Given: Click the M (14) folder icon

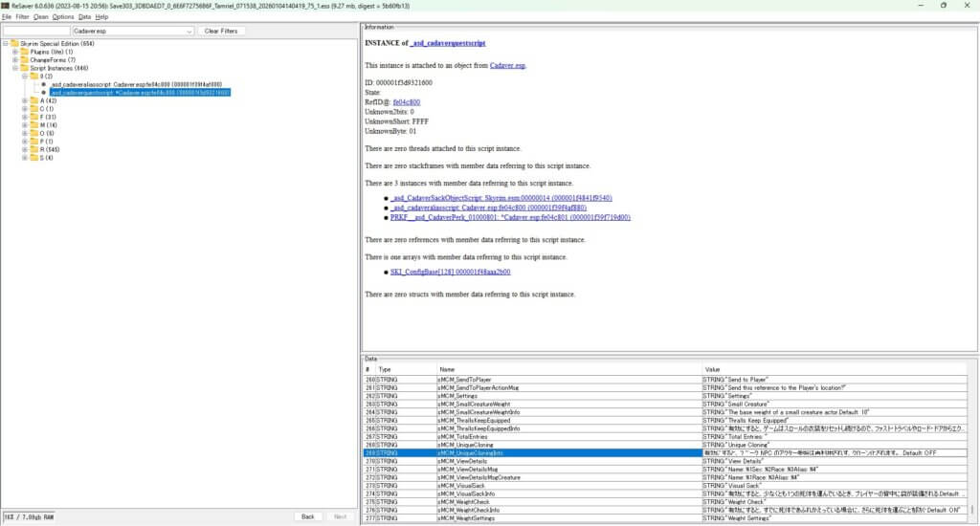Looking at the screenshot, I should coord(34,125).
